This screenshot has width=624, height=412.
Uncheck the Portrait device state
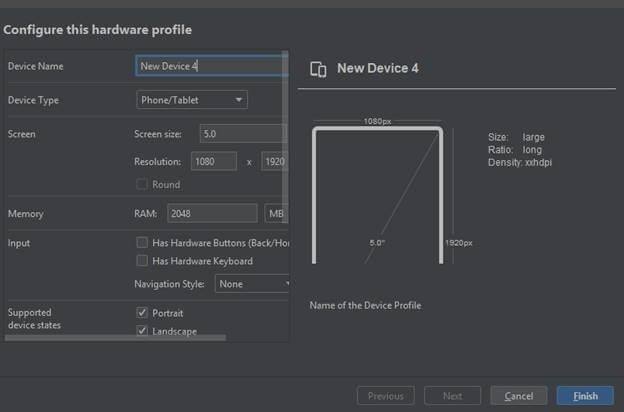[142, 312]
